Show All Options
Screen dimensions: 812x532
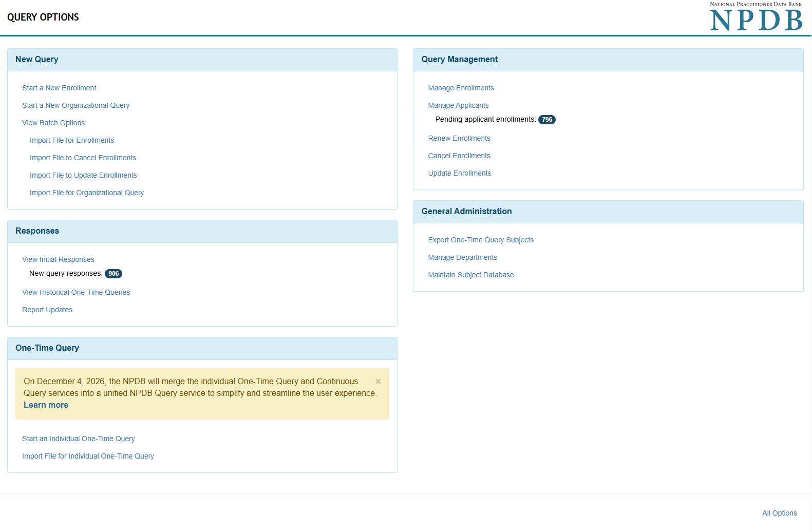(x=780, y=513)
